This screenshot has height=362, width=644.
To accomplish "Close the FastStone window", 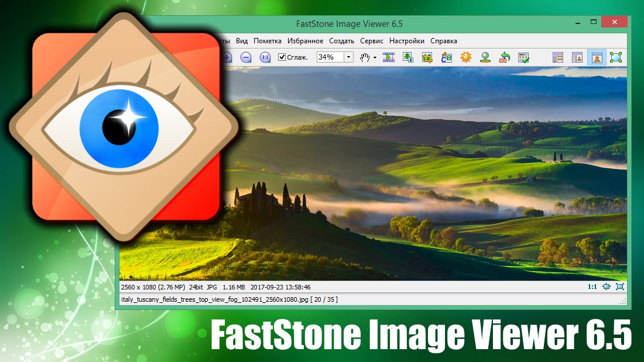I will [614, 22].
